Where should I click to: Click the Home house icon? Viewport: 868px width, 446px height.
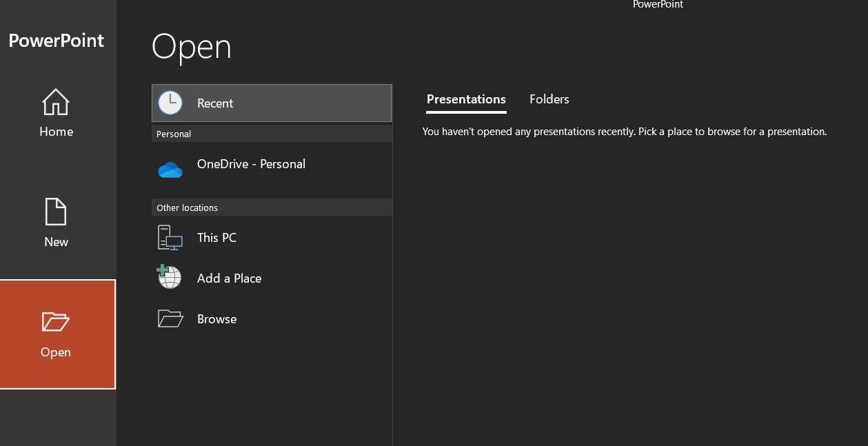click(x=56, y=103)
